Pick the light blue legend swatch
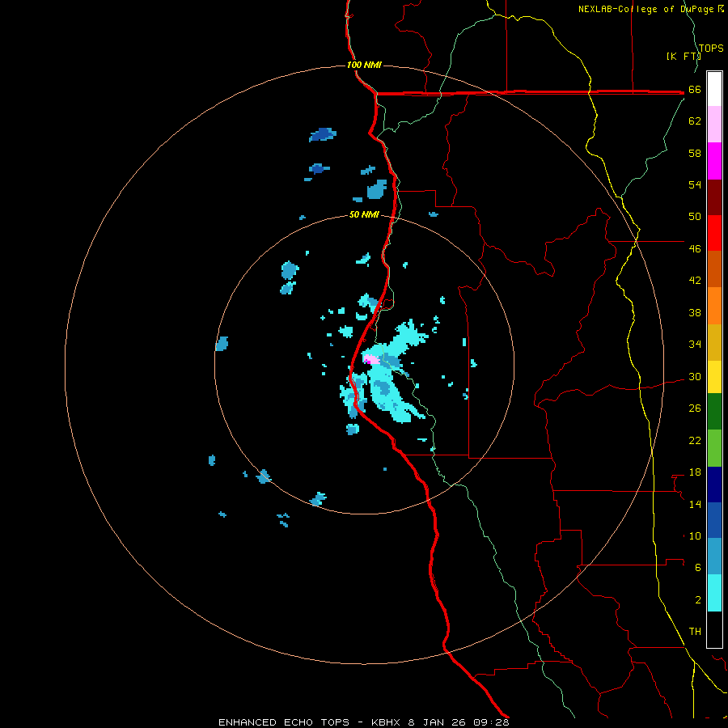 (714, 557)
